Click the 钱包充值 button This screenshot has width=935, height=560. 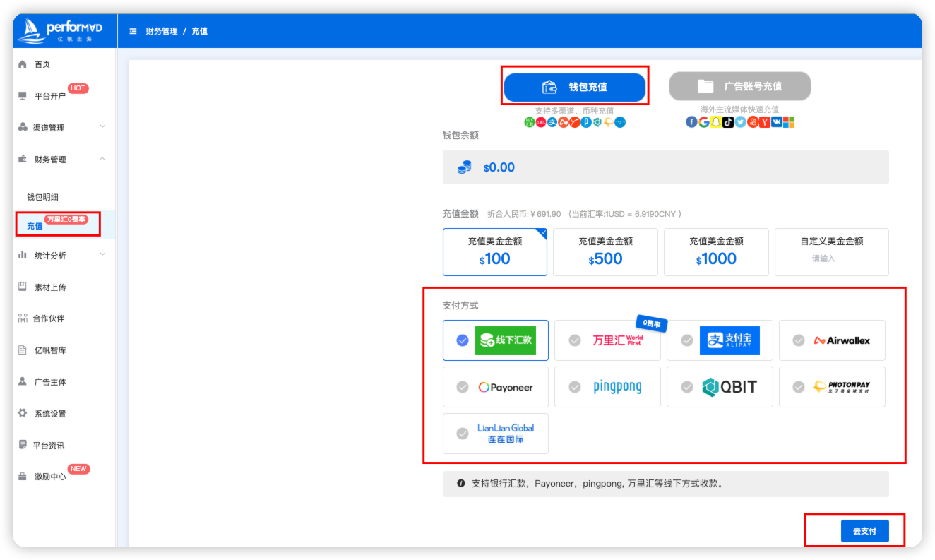(574, 88)
